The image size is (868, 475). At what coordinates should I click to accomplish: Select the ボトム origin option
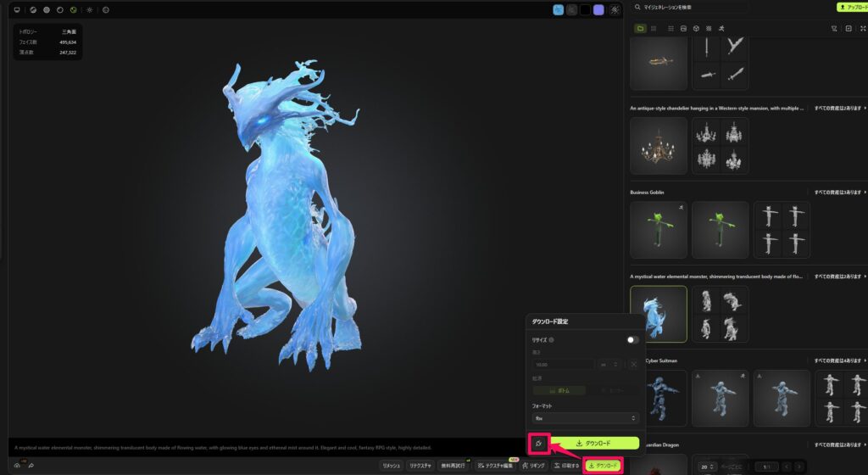tap(559, 390)
